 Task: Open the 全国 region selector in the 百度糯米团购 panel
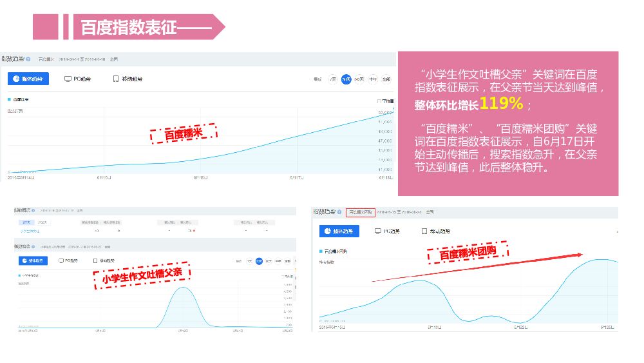pyautogui.click(x=430, y=212)
